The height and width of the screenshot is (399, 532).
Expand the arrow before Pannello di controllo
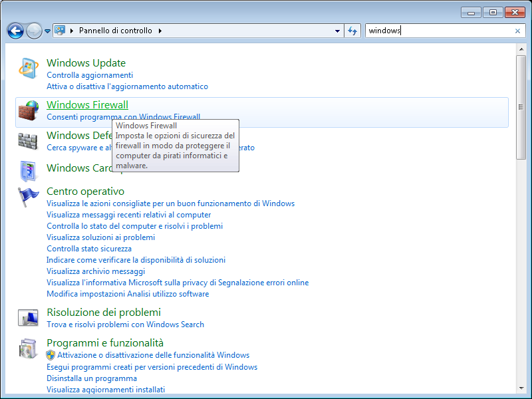(72, 31)
